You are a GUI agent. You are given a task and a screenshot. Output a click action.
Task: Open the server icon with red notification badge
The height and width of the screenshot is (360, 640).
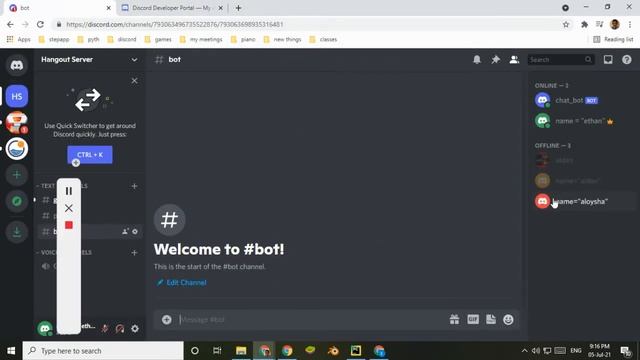tap(17, 122)
